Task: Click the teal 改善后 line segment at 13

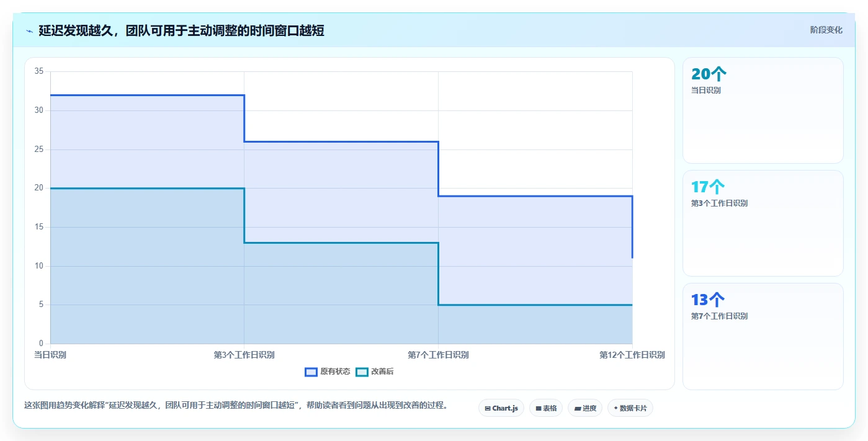Action: pyautogui.click(x=341, y=243)
